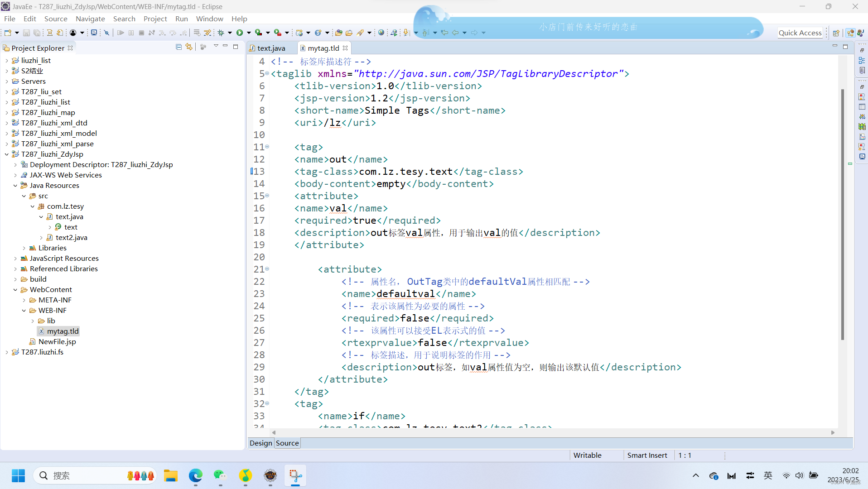
Task: Collapse the WEB-INF folder
Action: 24,311
